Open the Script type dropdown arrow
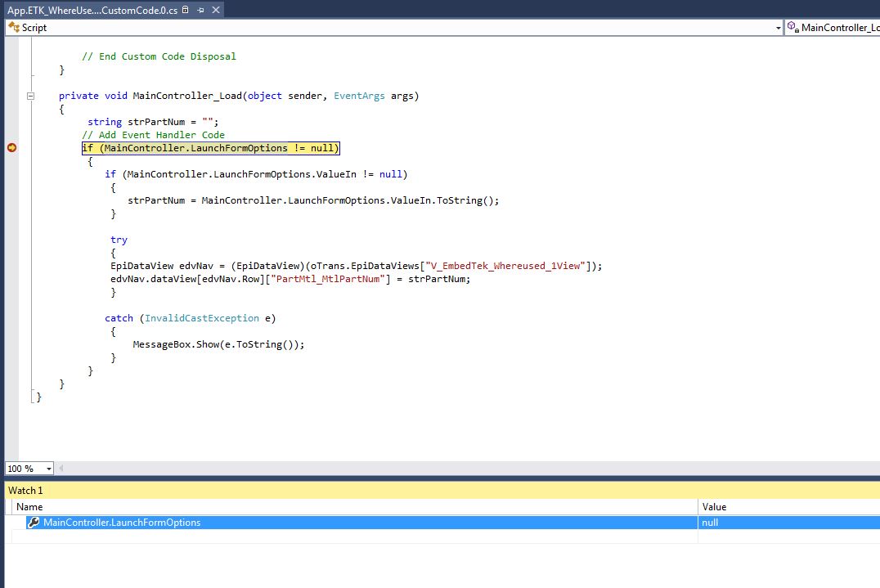This screenshot has width=880, height=588. click(778, 28)
